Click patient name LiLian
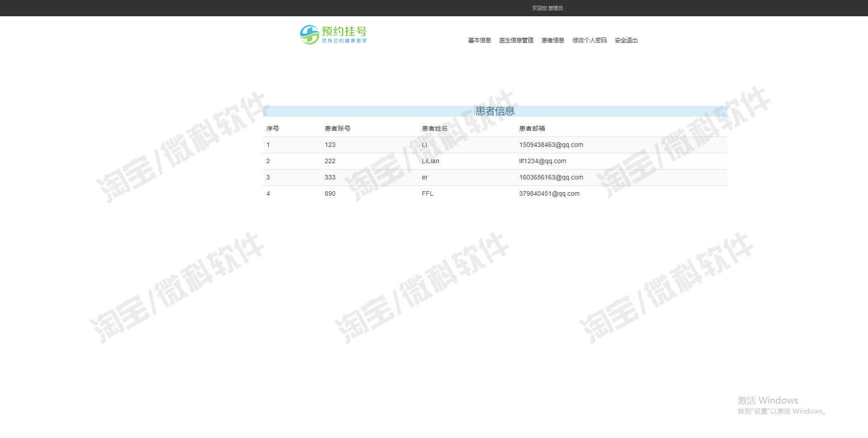The image size is (868, 438). coord(431,161)
